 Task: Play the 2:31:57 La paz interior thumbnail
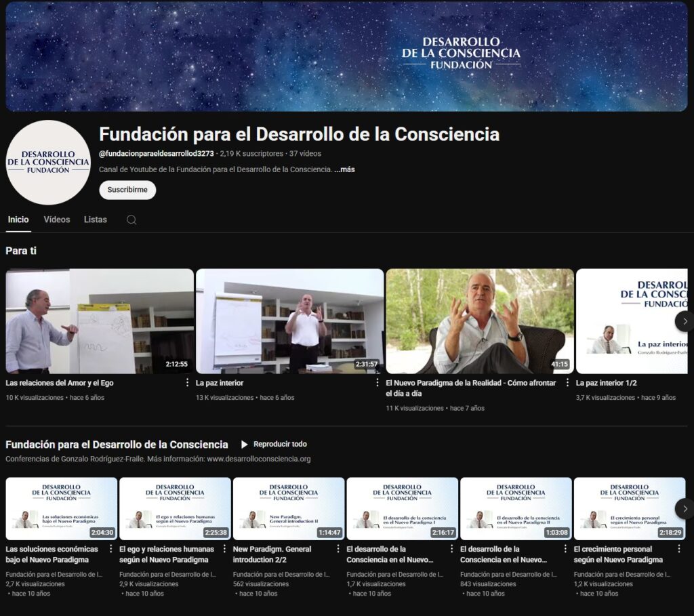click(290, 321)
